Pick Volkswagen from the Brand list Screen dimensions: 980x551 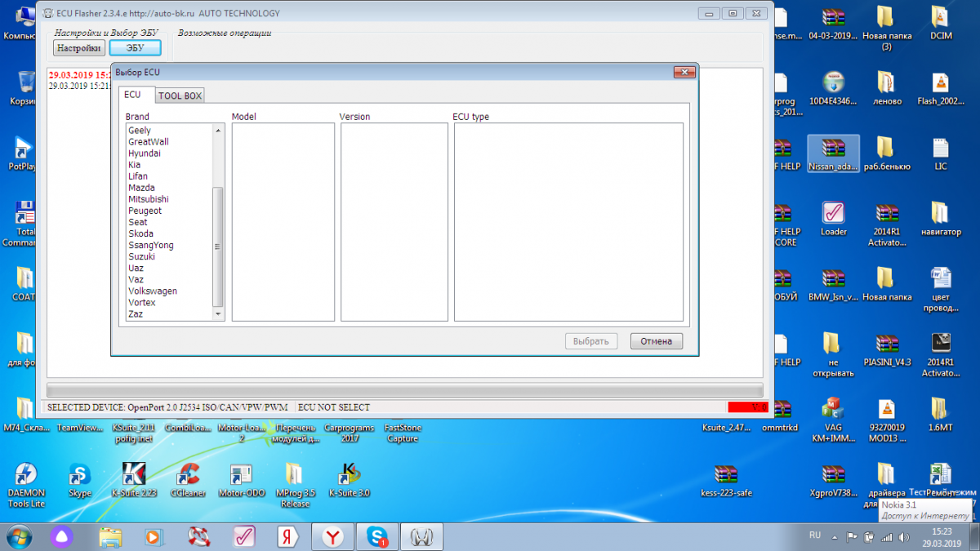(153, 291)
